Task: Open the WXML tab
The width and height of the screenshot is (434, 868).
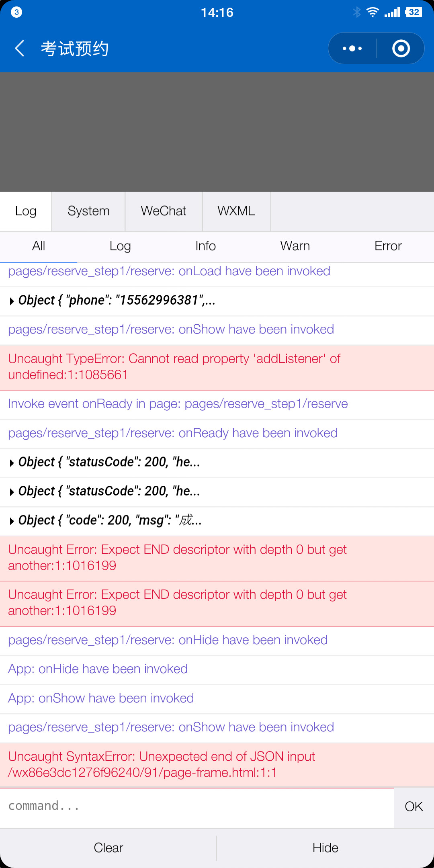Action: coord(236,211)
